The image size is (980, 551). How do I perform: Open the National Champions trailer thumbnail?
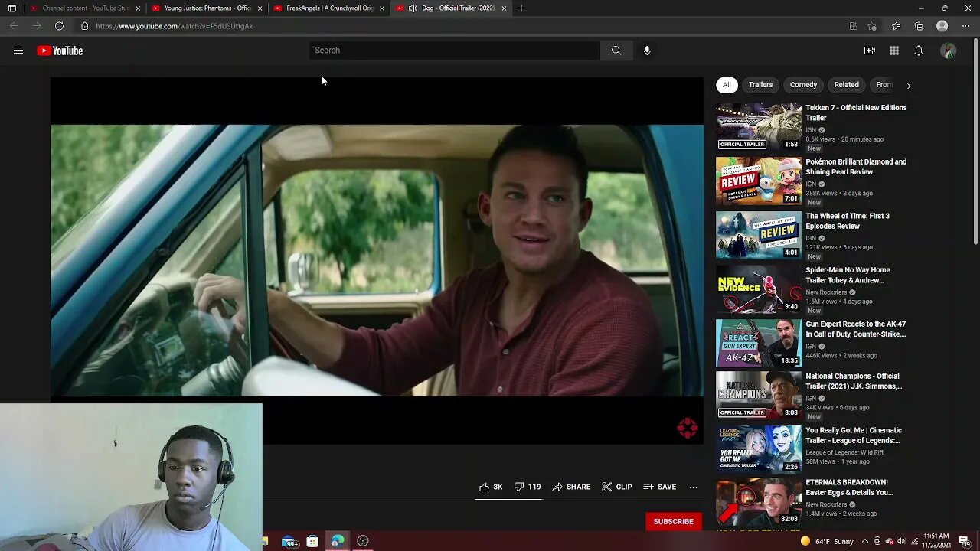[759, 396]
